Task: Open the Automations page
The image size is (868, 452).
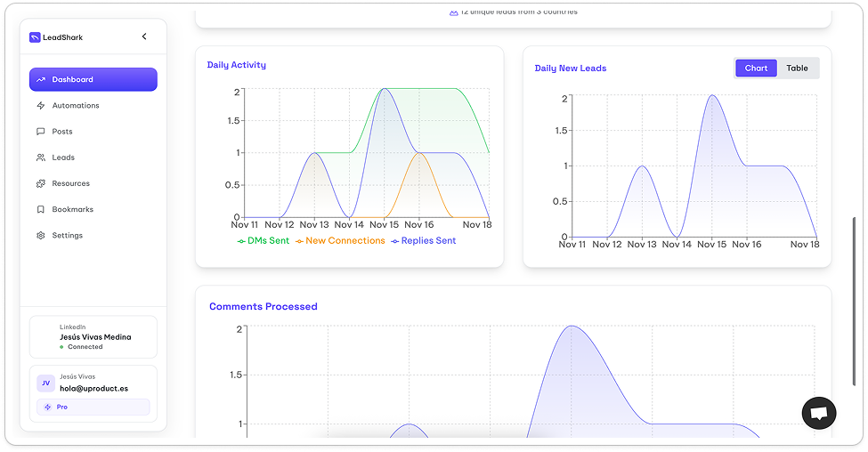Action: (x=93, y=106)
